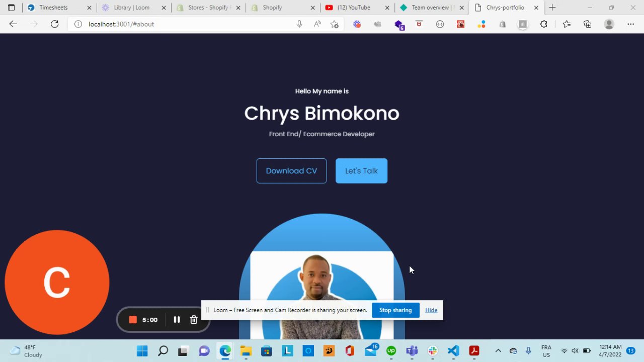The width and height of the screenshot is (644, 362).
Task: Open Microsoft Store from the taskbar
Action: click(266, 351)
